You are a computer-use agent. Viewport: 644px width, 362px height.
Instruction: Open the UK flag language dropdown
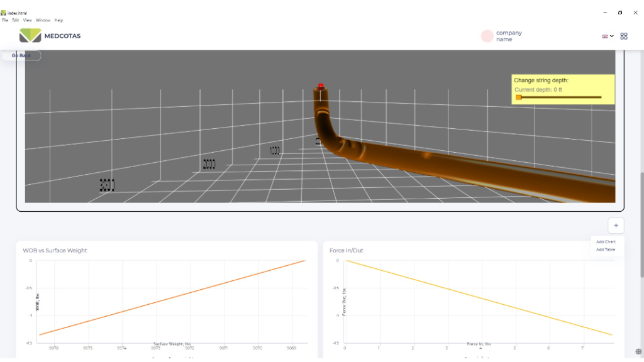(608, 36)
